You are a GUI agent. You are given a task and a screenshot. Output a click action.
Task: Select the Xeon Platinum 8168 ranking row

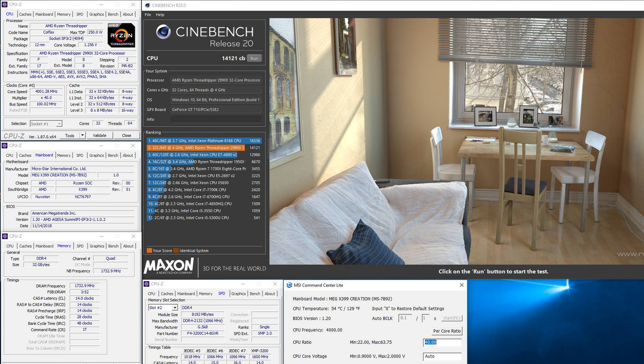pos(204,141)
